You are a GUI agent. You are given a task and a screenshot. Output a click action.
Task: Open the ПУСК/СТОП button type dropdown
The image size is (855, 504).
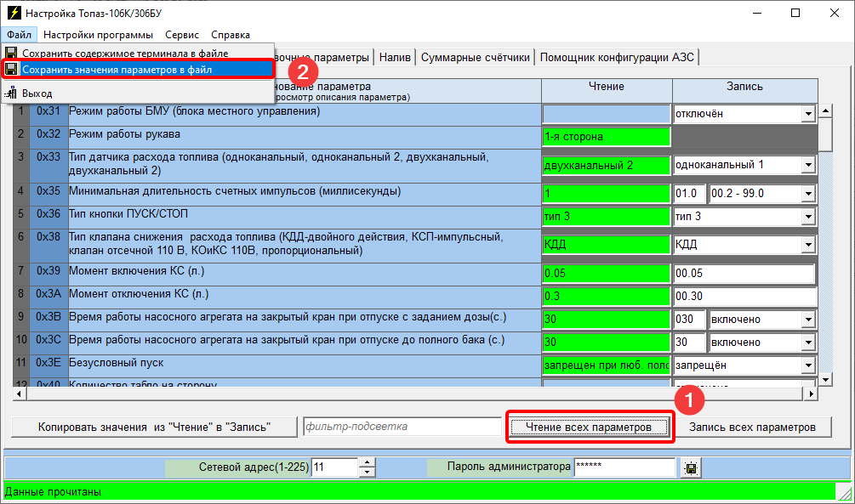pos(808,217)
